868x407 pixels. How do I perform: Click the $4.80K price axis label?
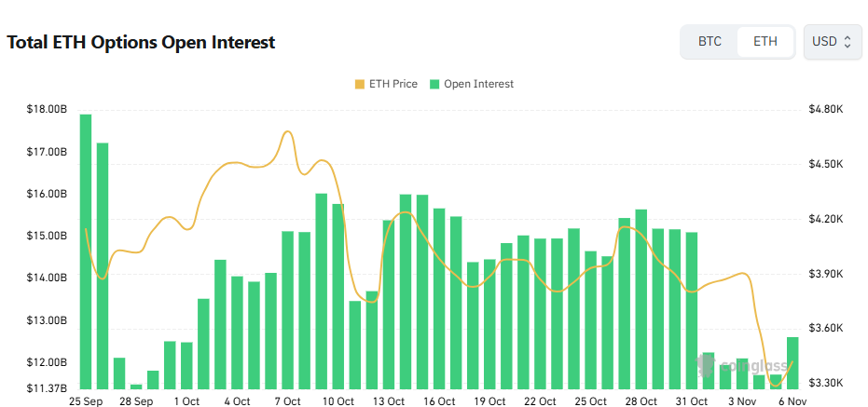click(x=826, y=110)
